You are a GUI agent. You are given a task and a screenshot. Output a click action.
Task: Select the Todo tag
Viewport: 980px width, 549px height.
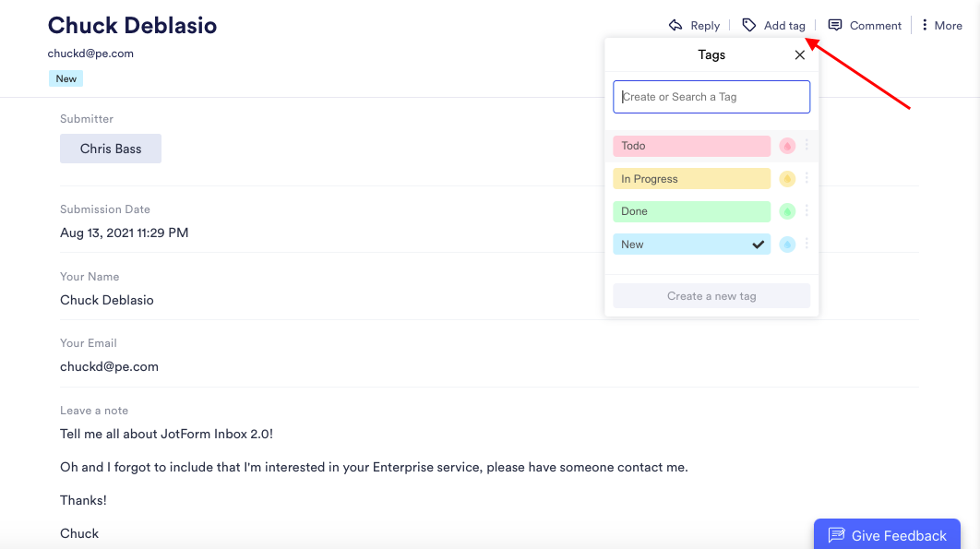tap(691, 146)
